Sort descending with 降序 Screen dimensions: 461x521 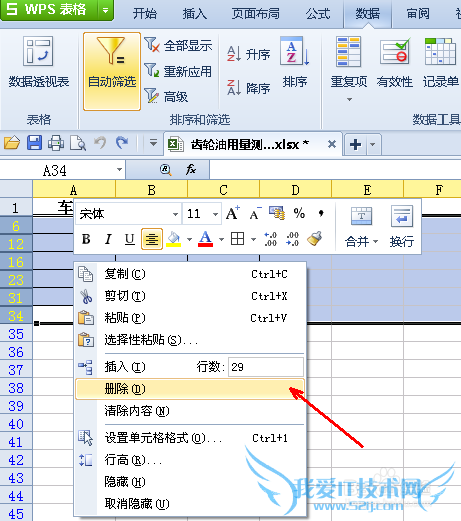point(248,88)
